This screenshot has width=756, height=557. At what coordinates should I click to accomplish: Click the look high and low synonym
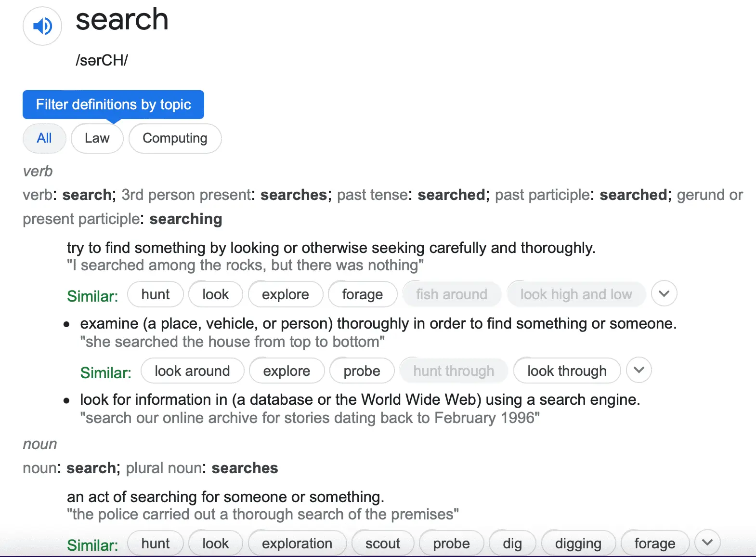[x=576, y=294]
